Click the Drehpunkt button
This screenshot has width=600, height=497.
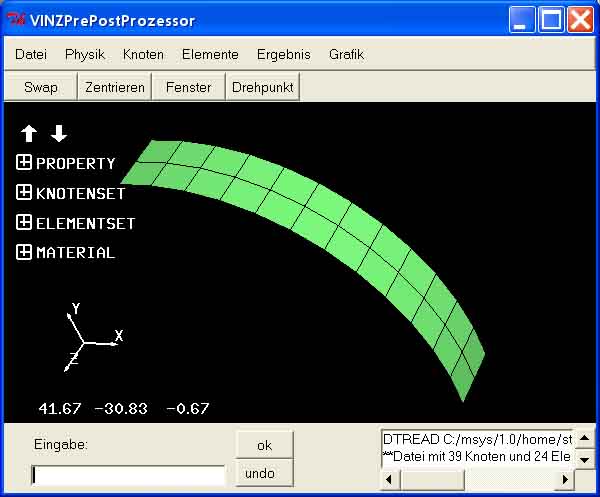(262, 87)
